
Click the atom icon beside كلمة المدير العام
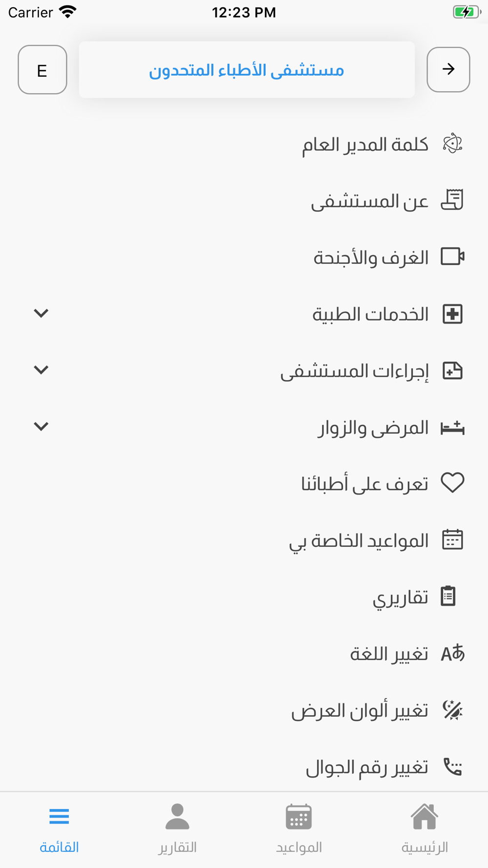point(452,144)
